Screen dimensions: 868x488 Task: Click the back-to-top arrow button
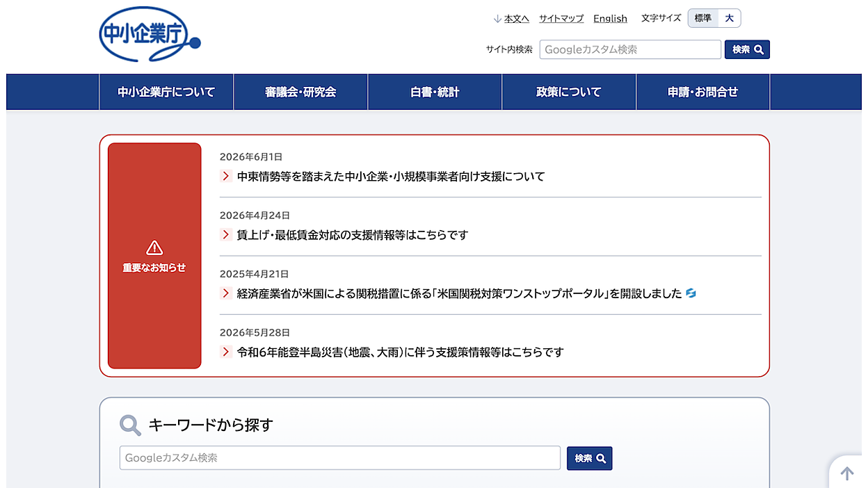pos(847,473)
